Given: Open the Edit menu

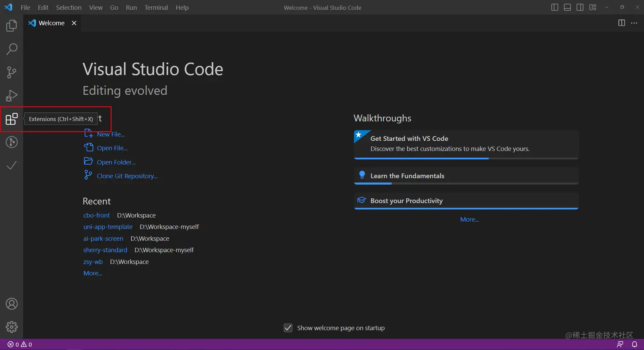Looking at the screenshot, I should 43,7.
